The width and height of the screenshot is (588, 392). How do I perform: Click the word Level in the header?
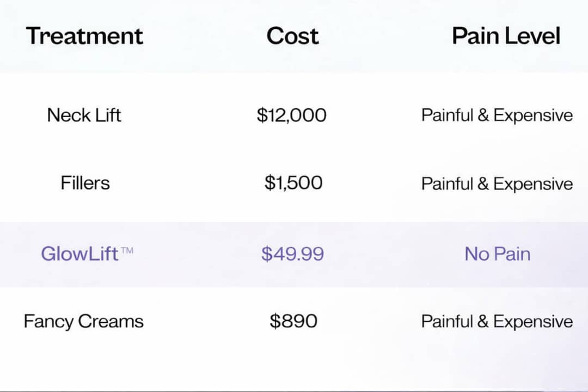pos(532,36)
